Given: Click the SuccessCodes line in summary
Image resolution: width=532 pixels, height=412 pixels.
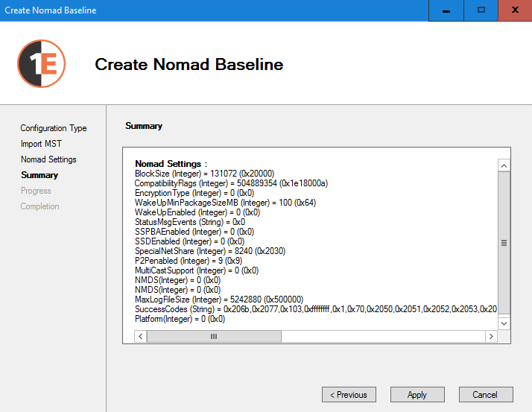Looking at the screenshot, I should point(313,308).
